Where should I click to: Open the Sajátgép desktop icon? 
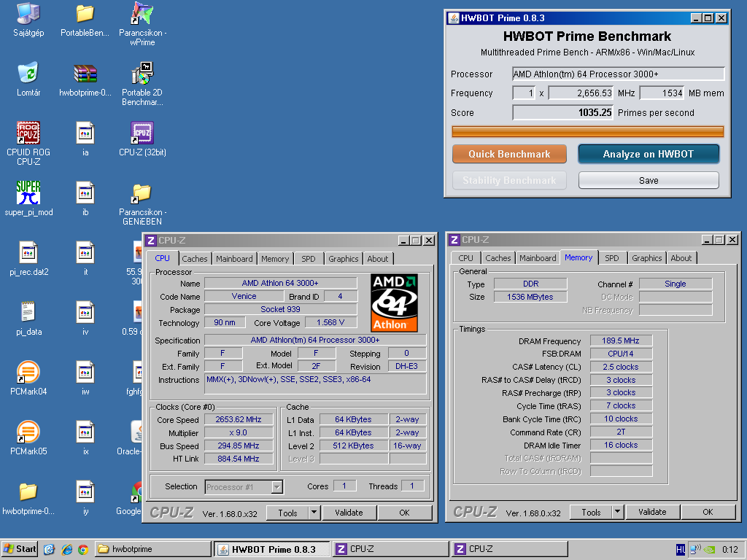[28, 19]
